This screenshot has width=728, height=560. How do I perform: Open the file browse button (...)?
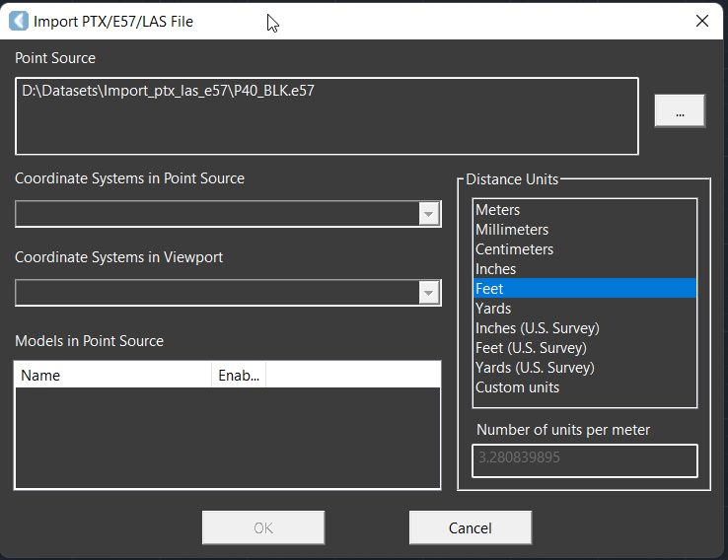coord(680,112)
